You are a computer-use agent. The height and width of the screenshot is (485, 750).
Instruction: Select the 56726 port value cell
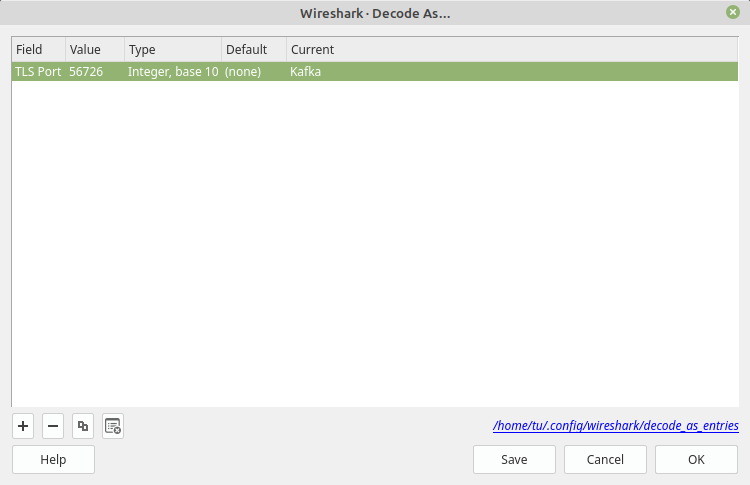point(94,72)
